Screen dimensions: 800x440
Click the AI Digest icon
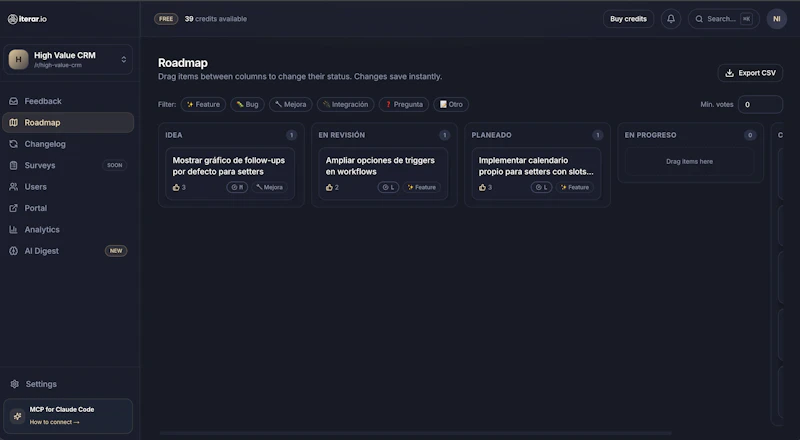[14, 251]
